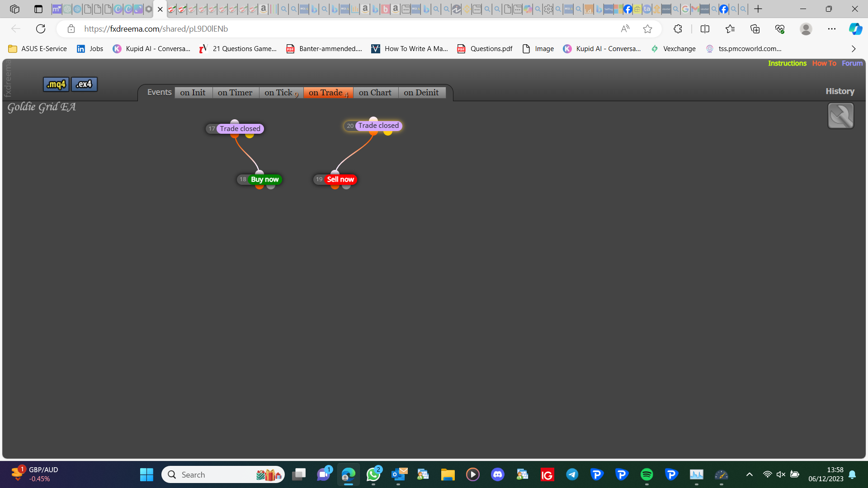The image size is (868, 488).
Task: Open the How To link
Action: (824, 63)
